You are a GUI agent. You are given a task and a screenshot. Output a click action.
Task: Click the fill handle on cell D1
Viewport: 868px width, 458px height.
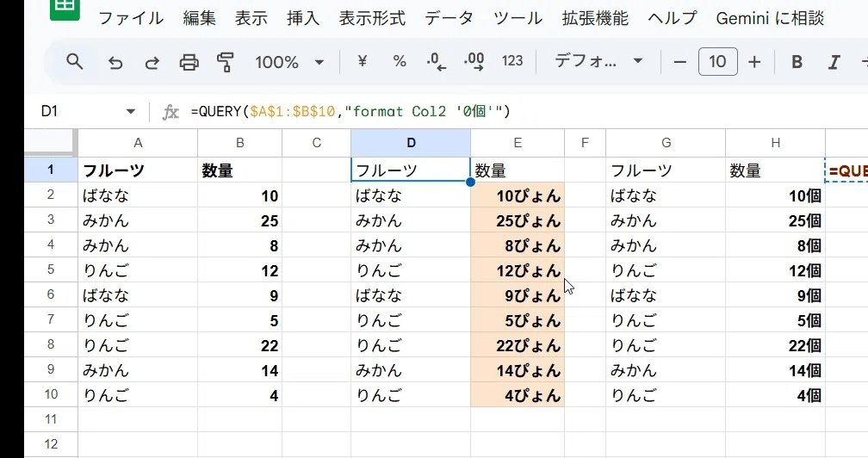pos(470,182)
